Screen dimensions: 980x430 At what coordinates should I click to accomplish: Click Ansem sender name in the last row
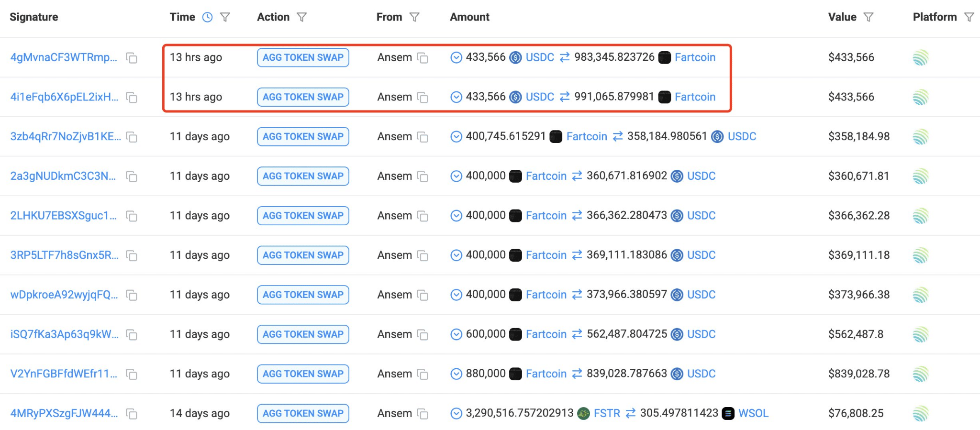(394, 413)
